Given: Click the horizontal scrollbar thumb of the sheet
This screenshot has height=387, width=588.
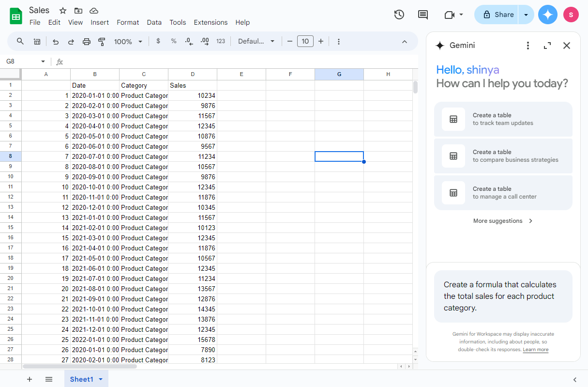Looking at the screenshot, I should click(x=80, y=367).
